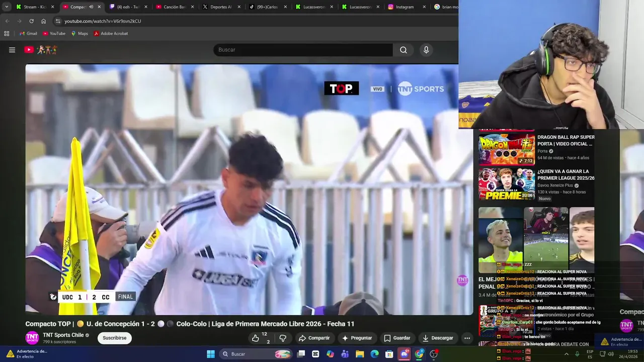Screen dimensions: 644x362
Task: Open the Chrome tab search dropdown
Action: tap(7, 7)
